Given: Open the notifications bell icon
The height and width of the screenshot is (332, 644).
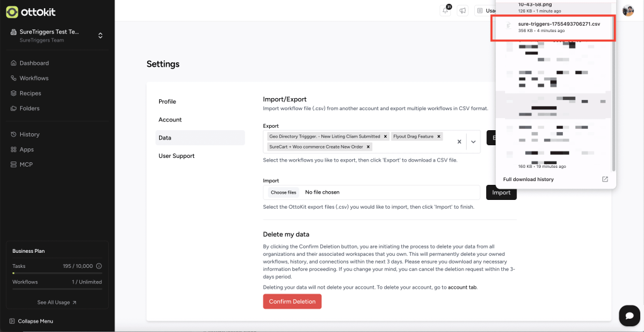Looking at the screenshot, I should pyautogui.click(x=446, y=11).
